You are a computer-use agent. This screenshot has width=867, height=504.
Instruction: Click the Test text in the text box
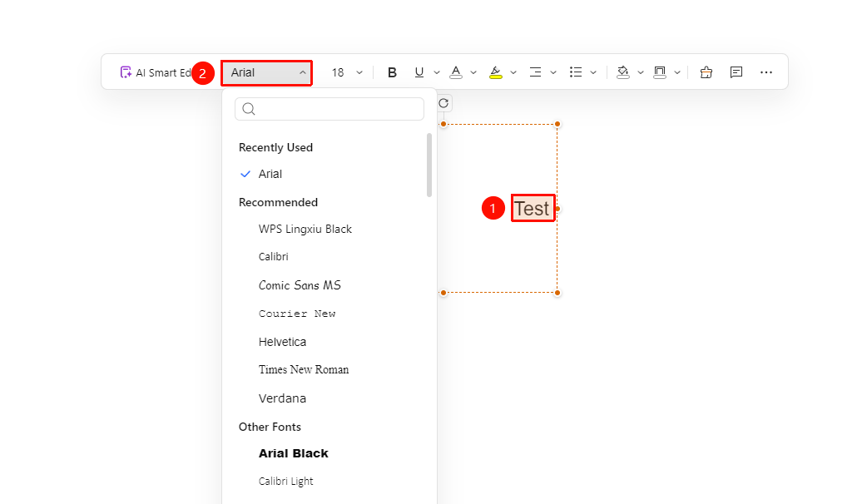click(x=532, y=209)
